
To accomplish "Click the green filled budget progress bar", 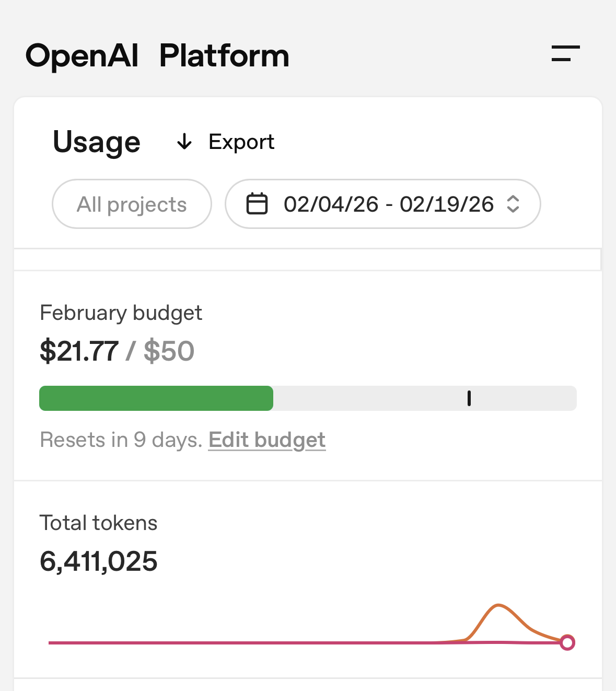I will (x=156, y=398).
